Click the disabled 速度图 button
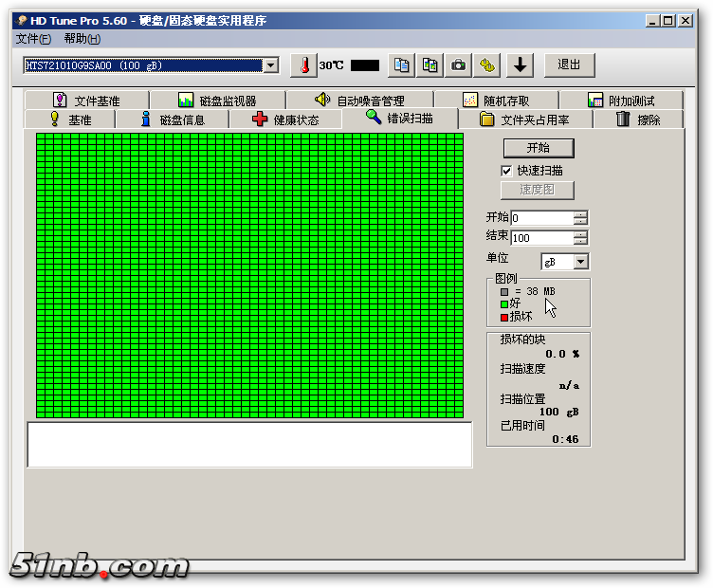 tap(537, 190)
